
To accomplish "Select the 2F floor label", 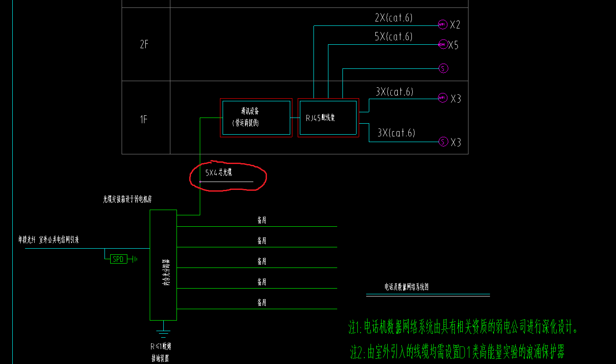I will point(144,44).
